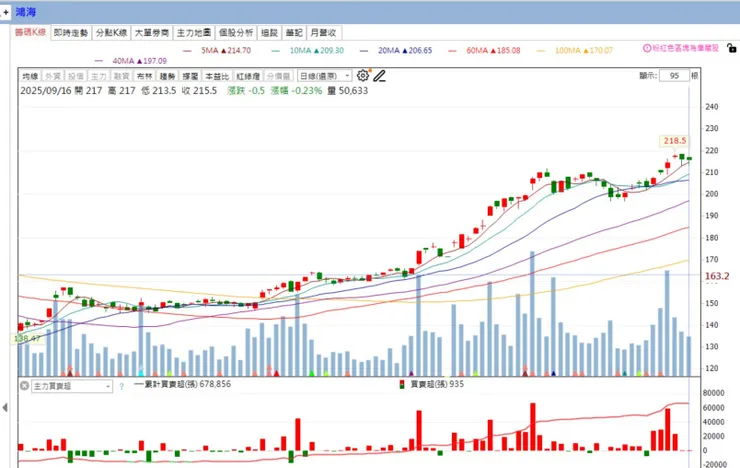Close the 主力買賣超 indicator panel
The image size is (740, 468).
25,386
